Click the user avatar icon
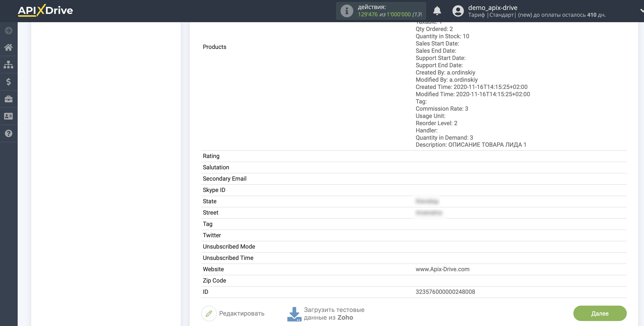644x326 pixels. coord(458,11)
